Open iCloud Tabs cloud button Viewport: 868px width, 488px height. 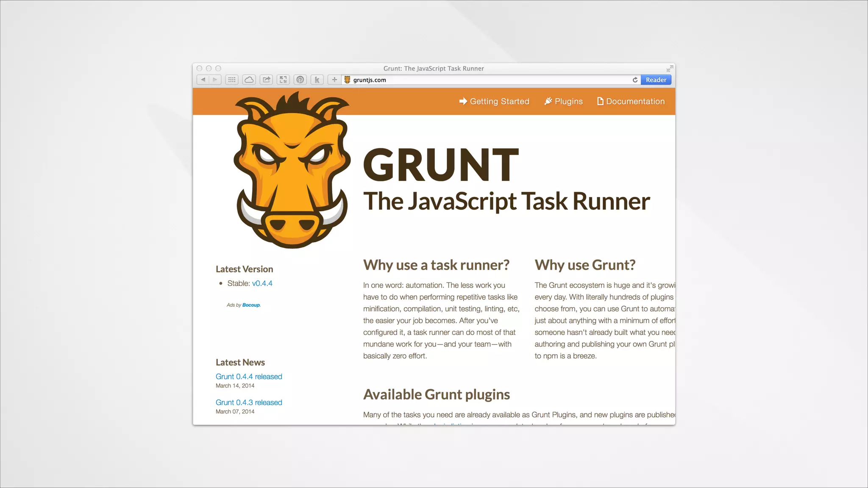tap(249, 80)
